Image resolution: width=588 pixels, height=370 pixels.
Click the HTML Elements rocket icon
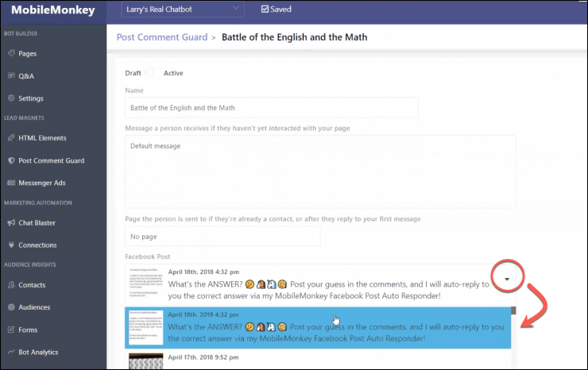[x=11, y=137]
